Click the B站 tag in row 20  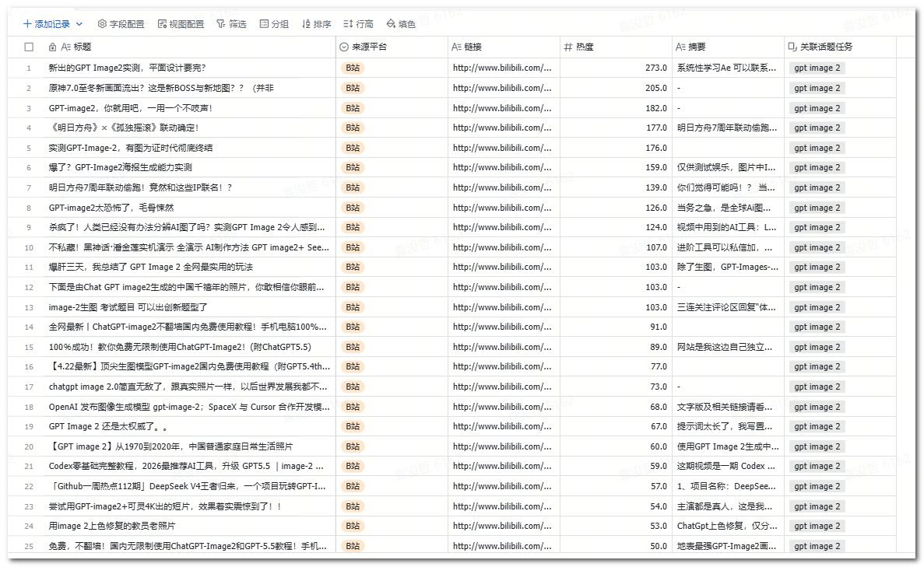[x=353, y=446]
